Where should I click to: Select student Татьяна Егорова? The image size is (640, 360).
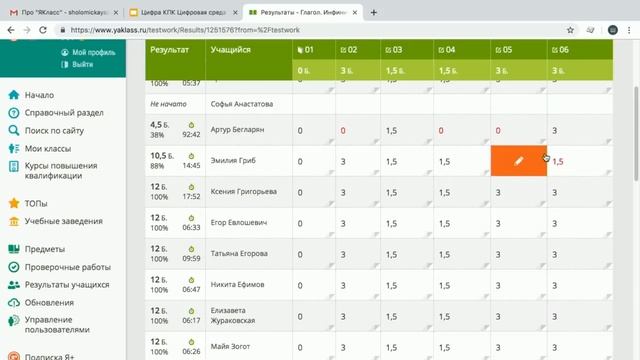click(x=239, y=253)
